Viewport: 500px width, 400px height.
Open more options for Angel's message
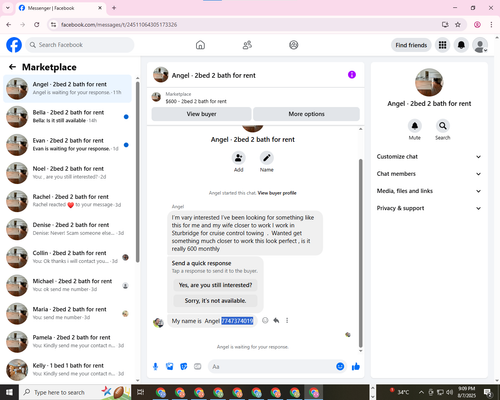pyautogui.click(x=287, y=320)
